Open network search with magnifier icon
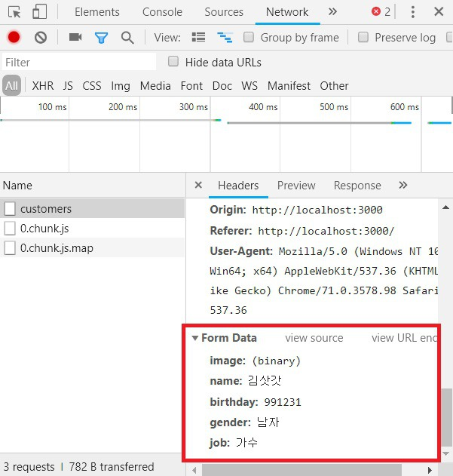The width and height of the screenshot is (453, 476). [x=127, y=37]
